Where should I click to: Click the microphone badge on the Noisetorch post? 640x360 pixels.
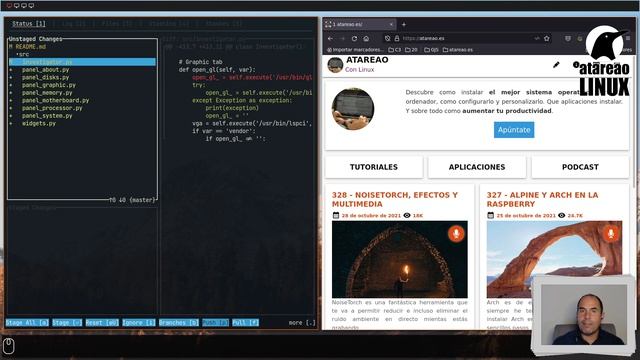456,234
